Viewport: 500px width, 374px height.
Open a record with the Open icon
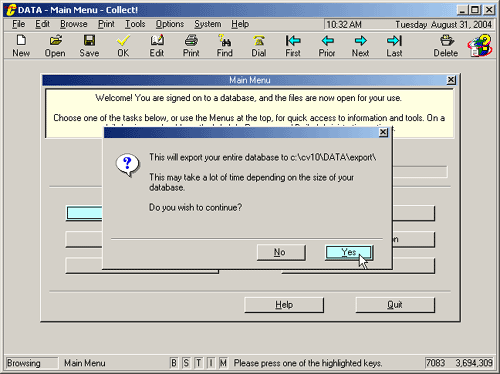click(55, 41)
